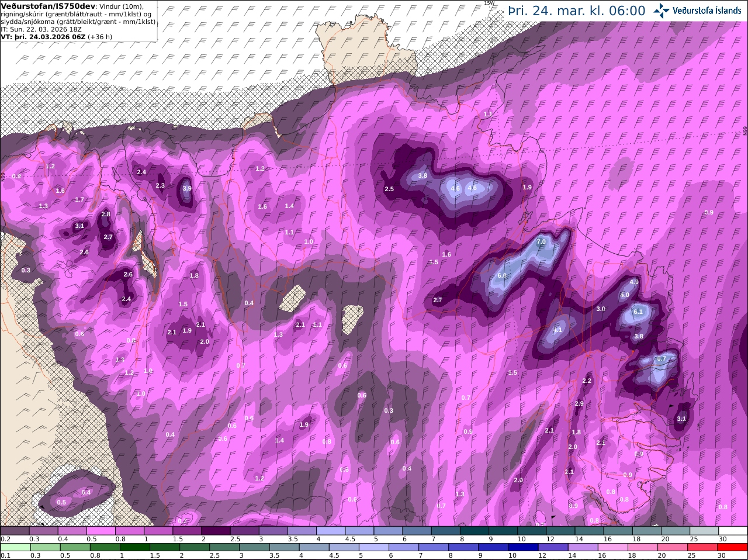The image size is (748, 560).
Task: Click the 15W longitude marker at top edge
Action: [x=489, y=3]
